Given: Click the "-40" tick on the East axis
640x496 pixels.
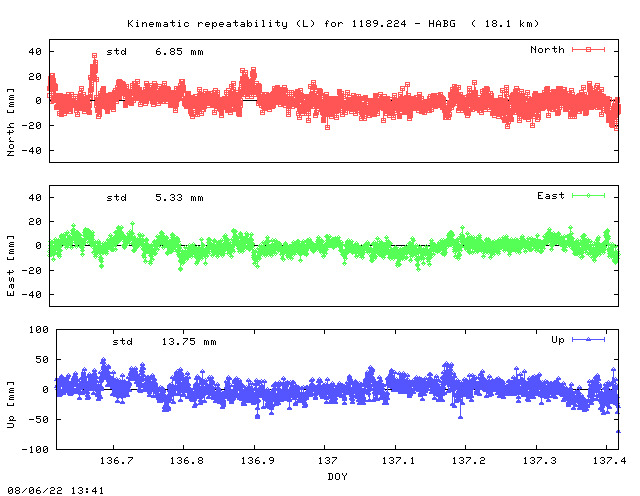Looking at the screenshot, I should pos(31,294).
